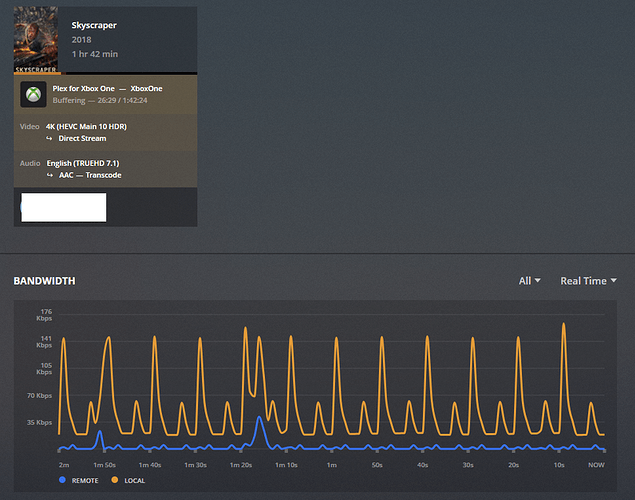Click the '1m 40s' time axis label
This screenshot has width=635, height=500.
(150, 465)
